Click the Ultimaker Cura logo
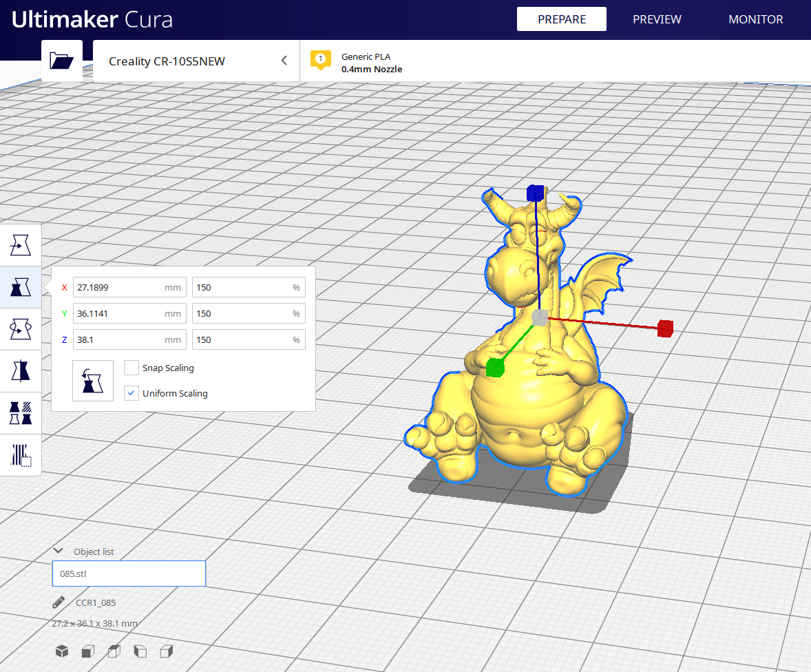 pos(92,20)
